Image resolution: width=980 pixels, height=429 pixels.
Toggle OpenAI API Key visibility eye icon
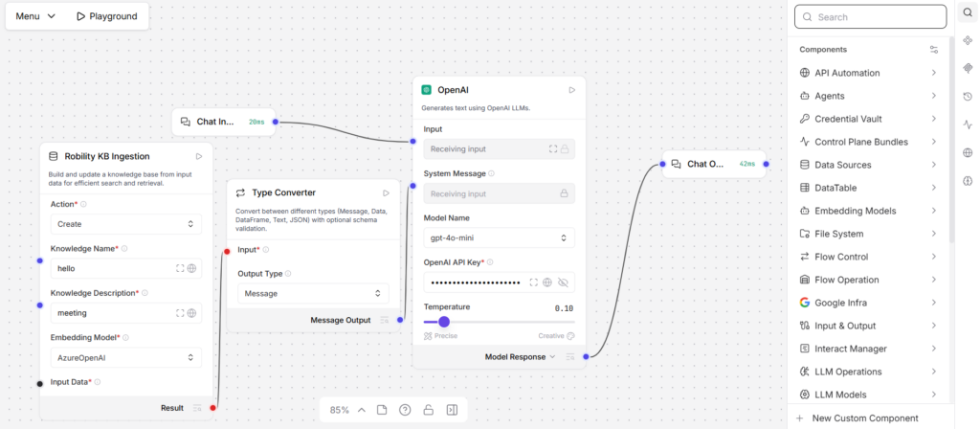pos(563,282)
